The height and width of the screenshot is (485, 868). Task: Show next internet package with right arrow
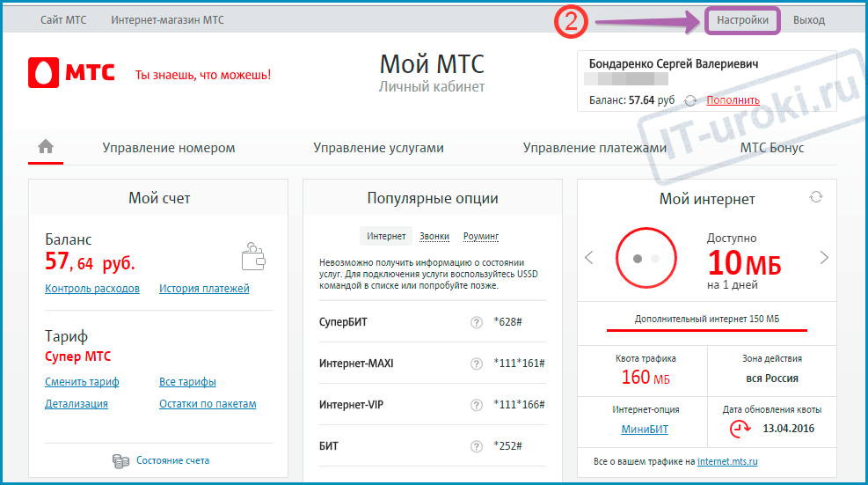coord(824,258)
